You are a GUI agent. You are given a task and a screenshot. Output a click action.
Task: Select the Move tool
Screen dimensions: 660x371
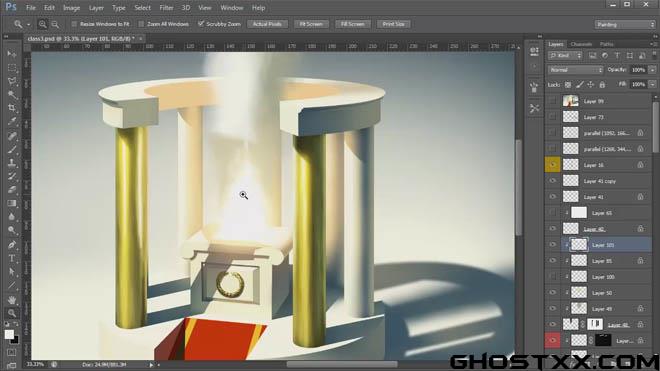coord(12,53)
